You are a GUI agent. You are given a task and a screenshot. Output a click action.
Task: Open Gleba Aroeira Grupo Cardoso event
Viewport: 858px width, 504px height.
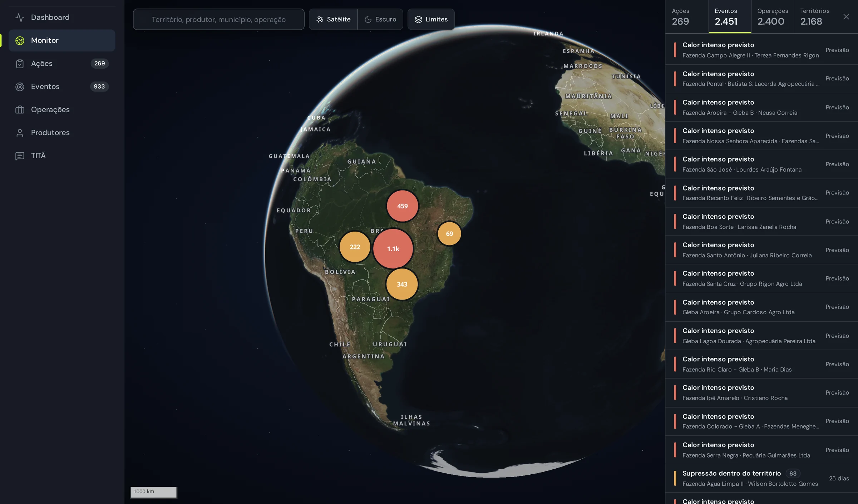coord(761,307)
